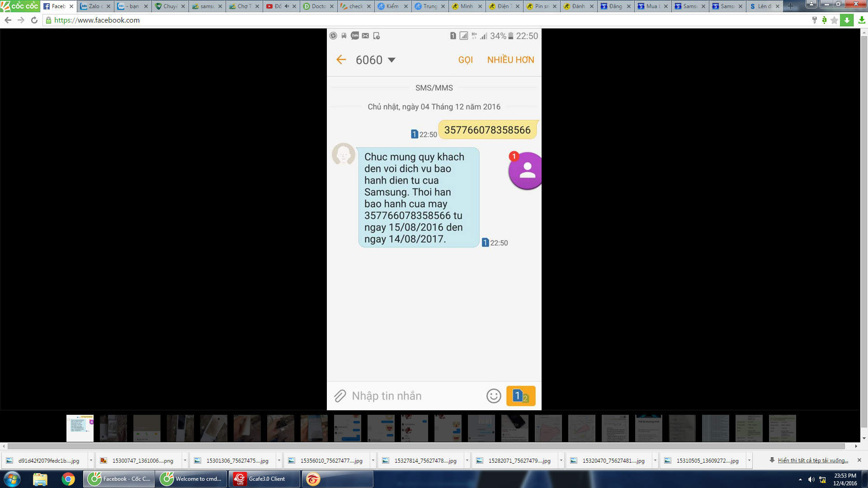Click the sender avatar beside the reply
Screen dimensions: 868x488
pyautogui.click(x=344, y=155)
